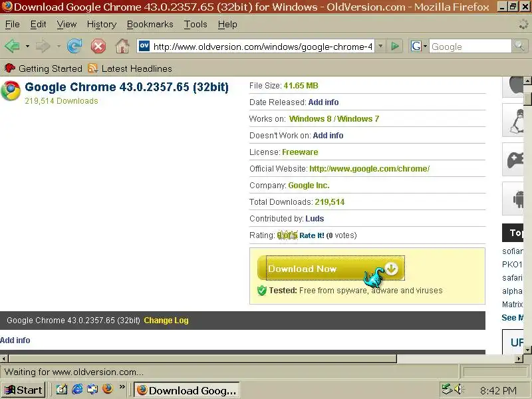Click the Total Downloads value 219,514
532x399 pixels.
[329, 202]
